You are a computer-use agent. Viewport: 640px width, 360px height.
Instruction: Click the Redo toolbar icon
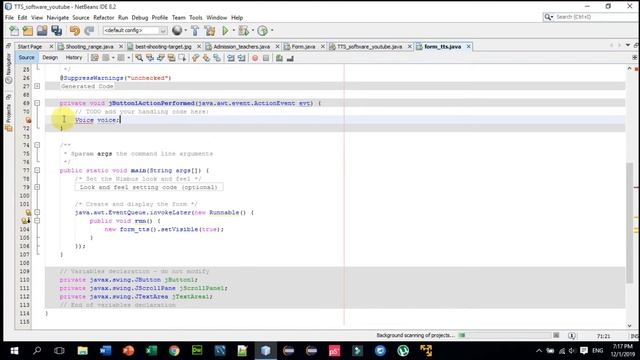pyautogui.click(x=89, y=31)
